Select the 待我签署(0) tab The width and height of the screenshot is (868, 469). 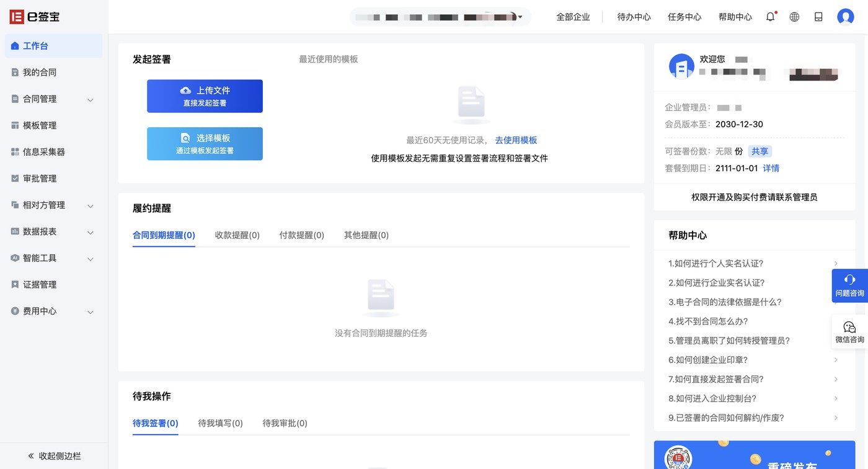click(x=156, y=423)
